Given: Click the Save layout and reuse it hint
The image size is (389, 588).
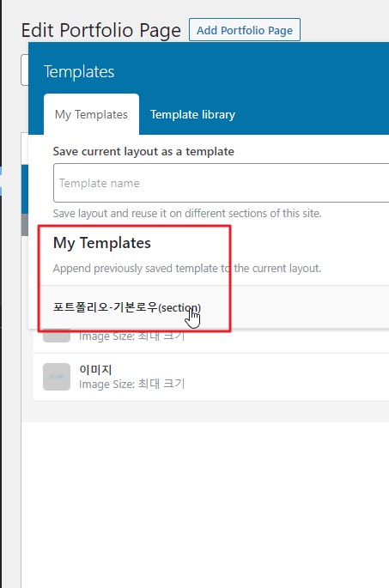Looking at the screenshot, I should click(x=187, y=214).
